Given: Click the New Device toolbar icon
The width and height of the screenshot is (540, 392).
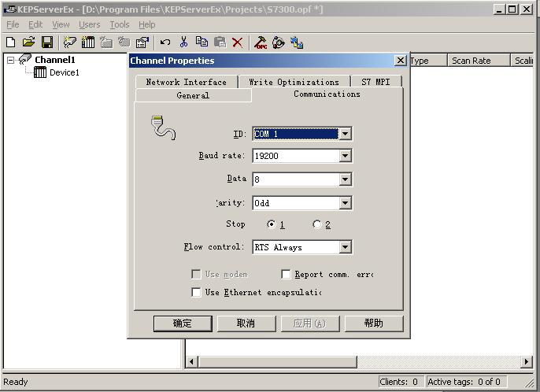Looking at the screenshot, I should point(88,43).
